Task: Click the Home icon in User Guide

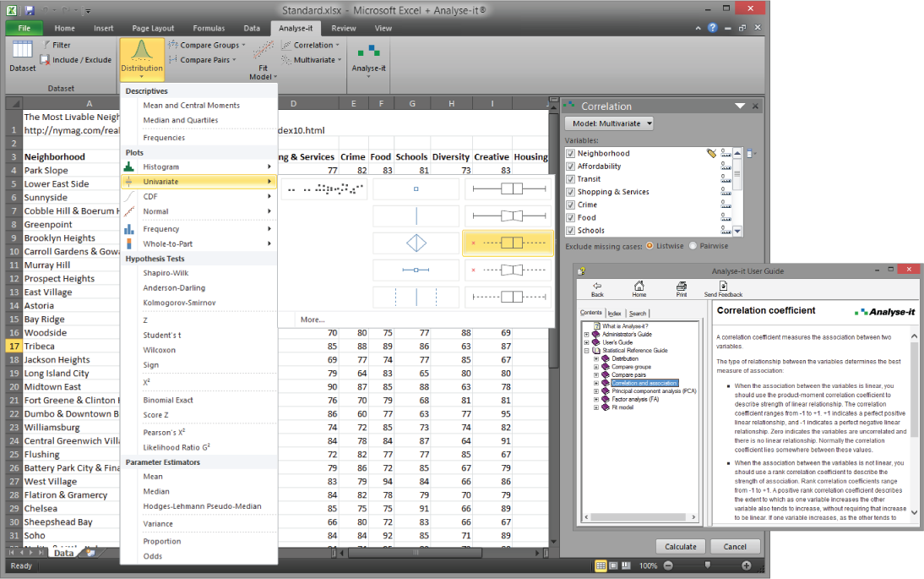Action: tap(639, 287)
